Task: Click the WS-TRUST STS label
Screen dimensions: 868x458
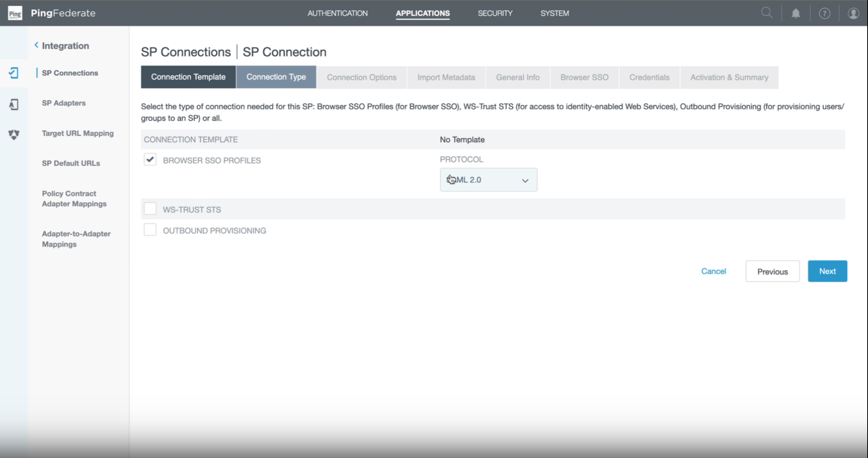Action: pyautogui.click(x=192, y=209)
